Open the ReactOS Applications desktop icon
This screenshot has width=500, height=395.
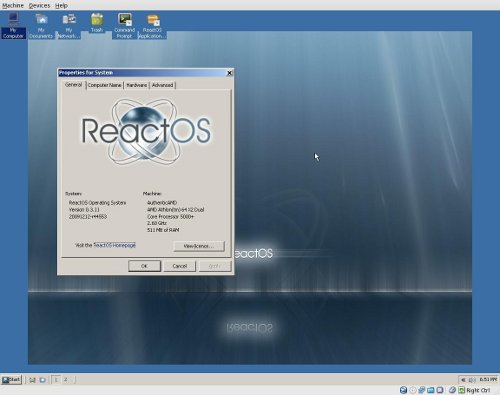point(152,26)
